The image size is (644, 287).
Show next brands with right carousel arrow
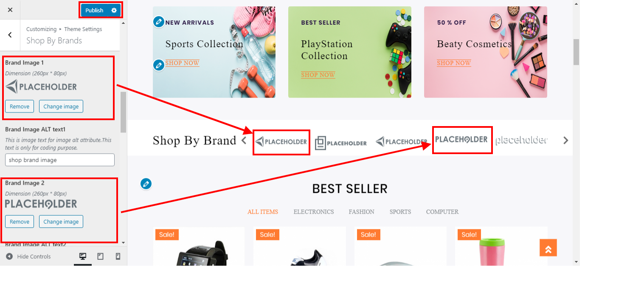coord(565,141)
